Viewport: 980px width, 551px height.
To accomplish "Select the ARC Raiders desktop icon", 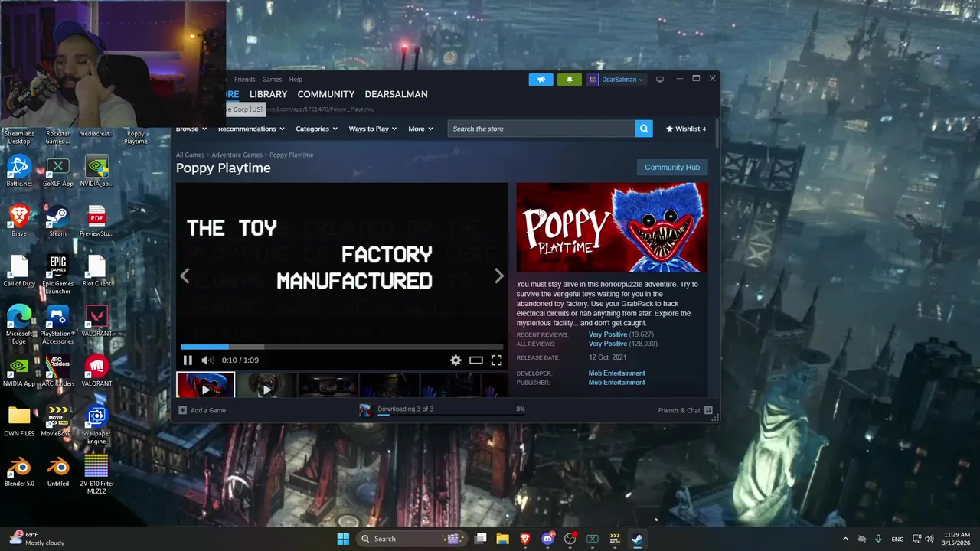I will [58, 371].
